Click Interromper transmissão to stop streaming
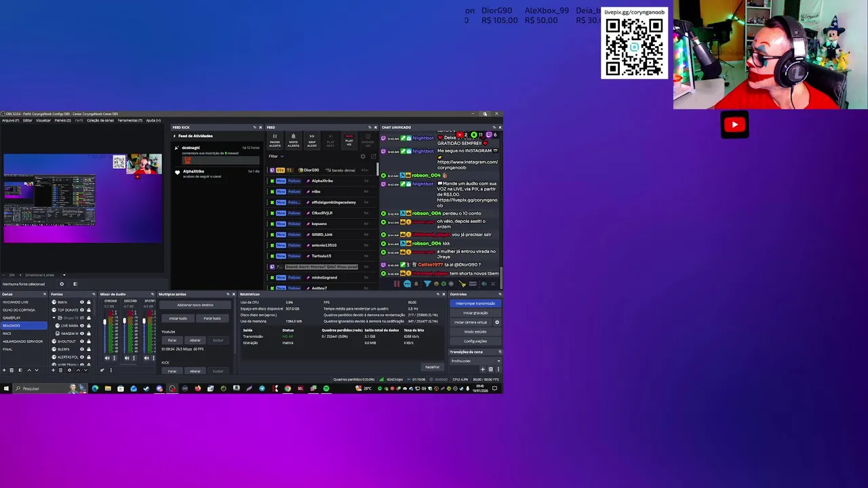Screen dimensions: 868x488 (x=475, y=304)
